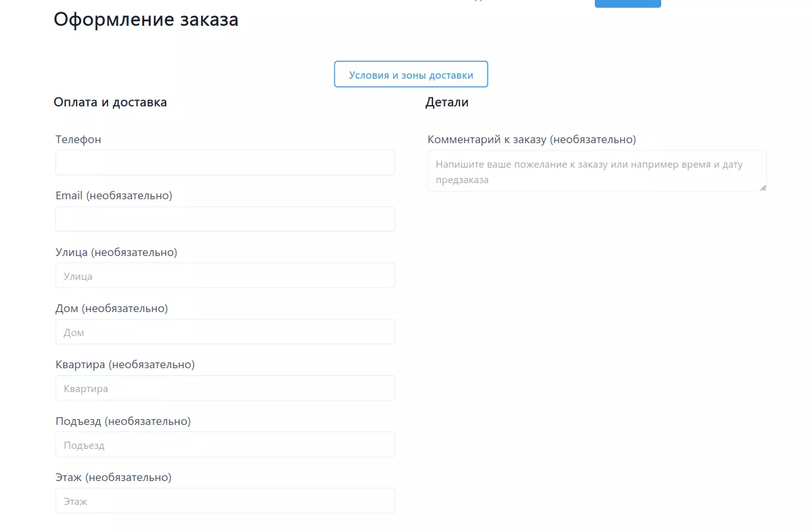
Task: Click the Оформление заказа page heading
Action: click(x=146, y=19)
